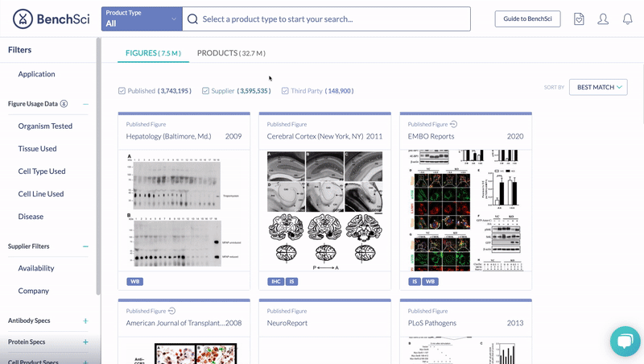Screen dimensions: 644x364
Task: Open the American Journal of Transplant thumbnail
Action: tap(184, 353)
